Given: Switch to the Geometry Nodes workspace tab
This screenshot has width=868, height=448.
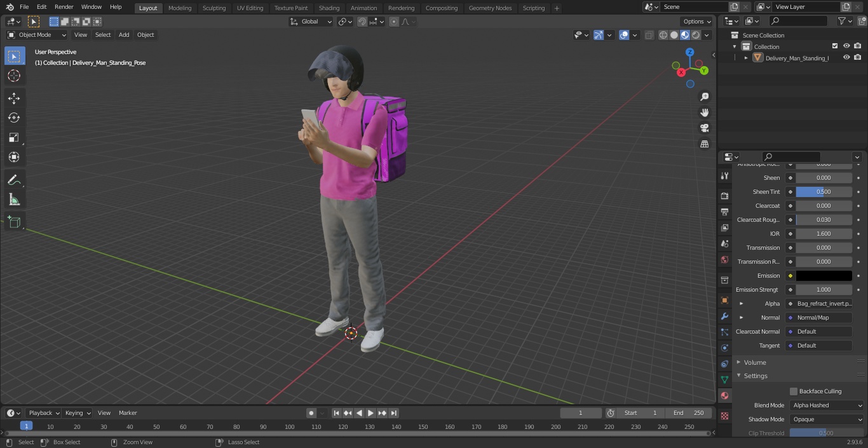Looking at the screenshot, I should 490,8.
